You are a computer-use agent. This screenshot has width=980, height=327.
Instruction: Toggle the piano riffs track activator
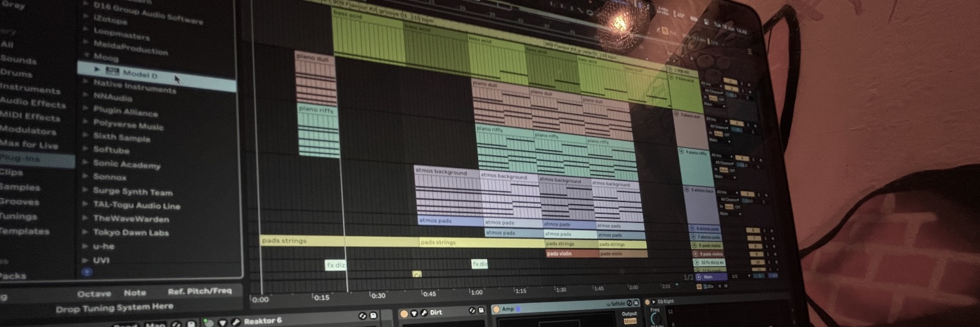[742, 158]
